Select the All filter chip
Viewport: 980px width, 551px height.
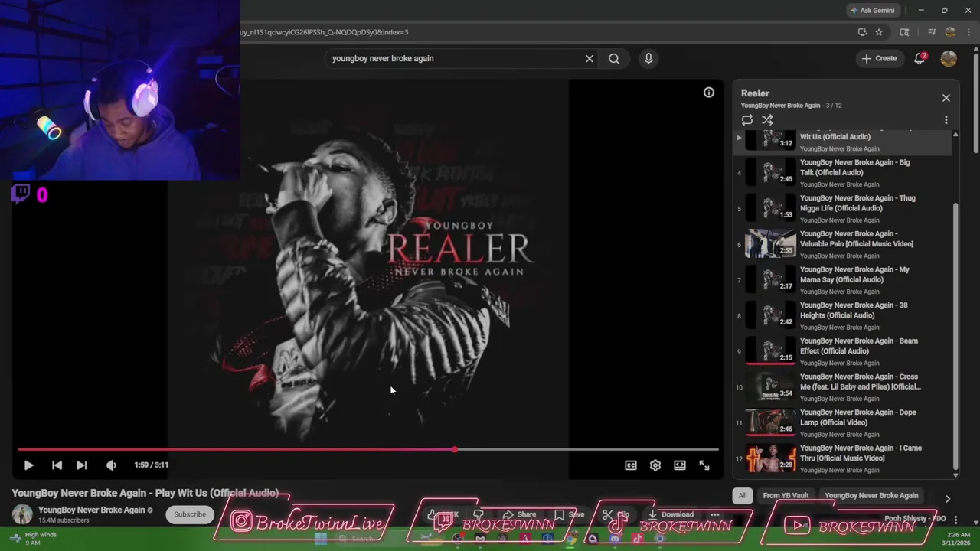click(x=742, y=495)
